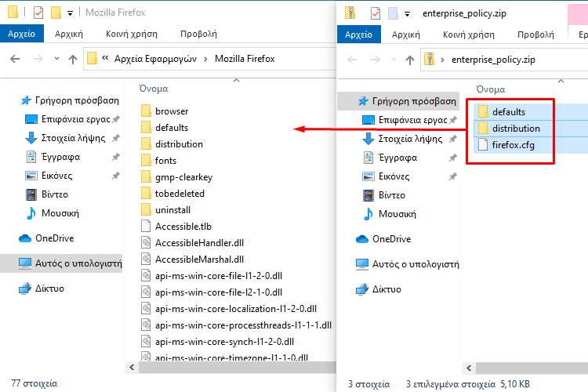
Task: Click the left arrow of the Mozilla Firefox window's horizontal scrollbar
Action: click(132, 368)
